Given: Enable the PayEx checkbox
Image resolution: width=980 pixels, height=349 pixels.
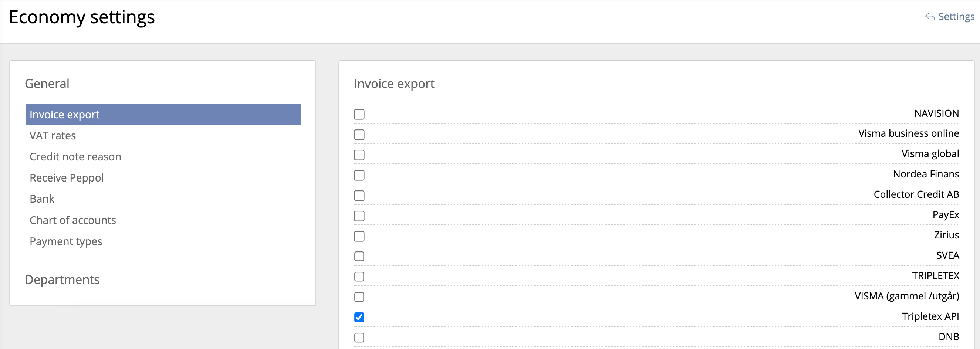Looking at the screenshot, I should pyautogui.click(x=359, y=216).
